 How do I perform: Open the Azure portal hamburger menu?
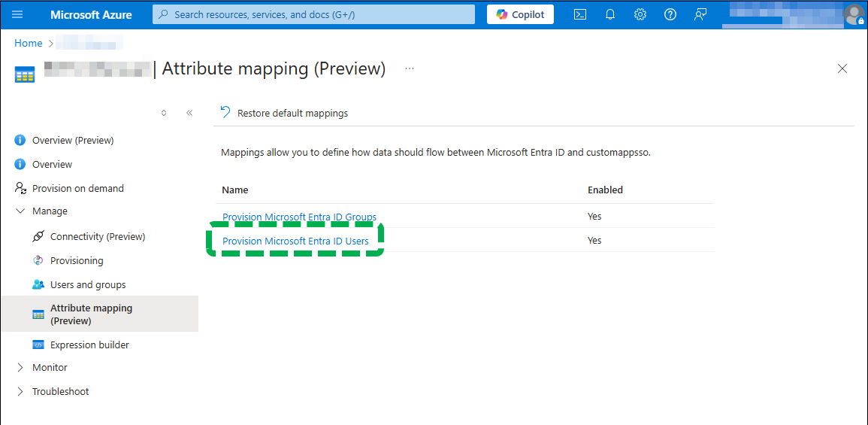(x=18, y=14)
